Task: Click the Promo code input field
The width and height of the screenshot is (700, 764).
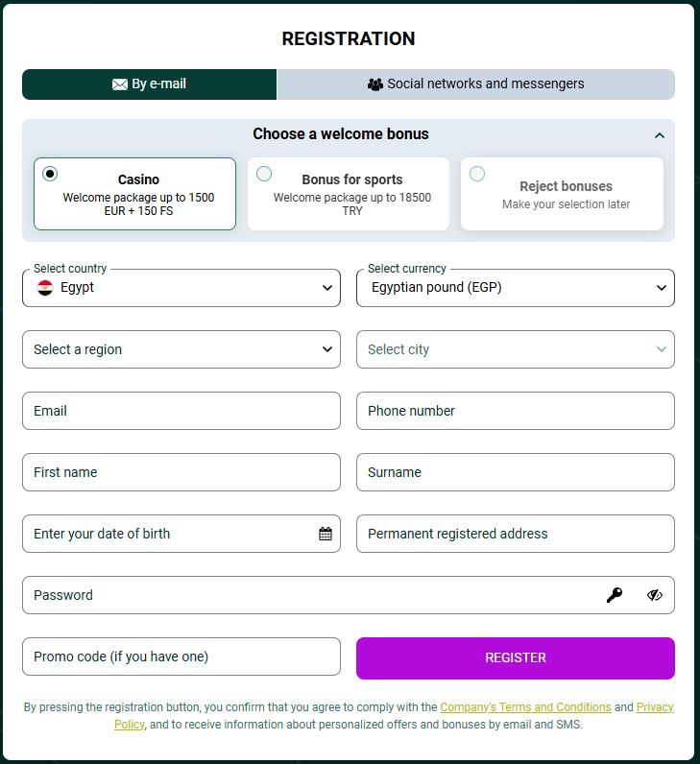Action: (x=181, y=657)
